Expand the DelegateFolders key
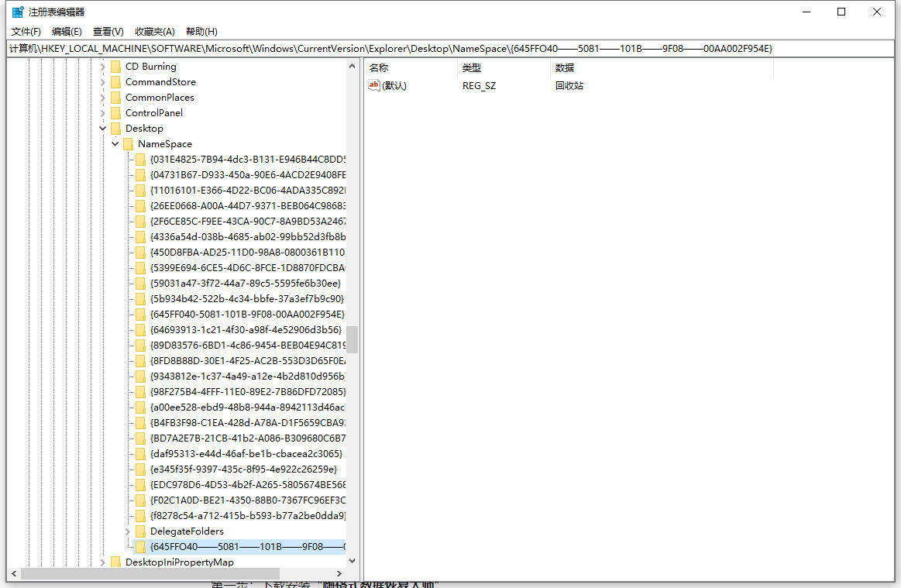 (128, 531)
